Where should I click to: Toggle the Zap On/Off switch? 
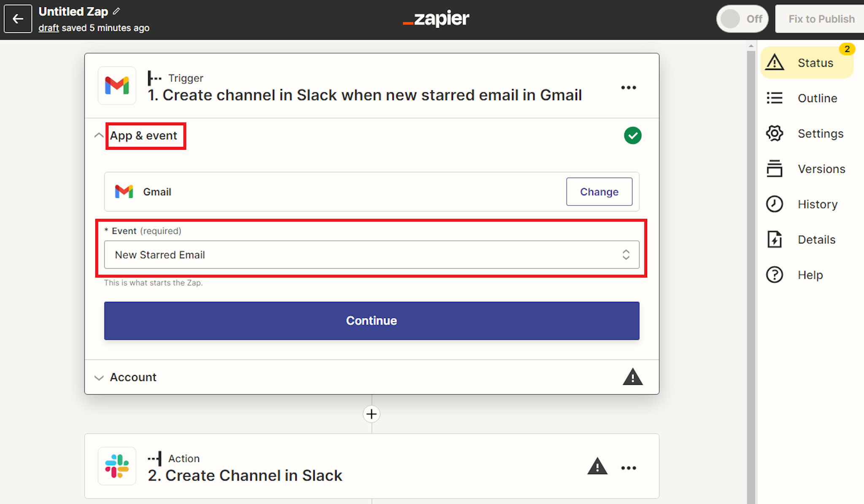[x=742, y=19]
